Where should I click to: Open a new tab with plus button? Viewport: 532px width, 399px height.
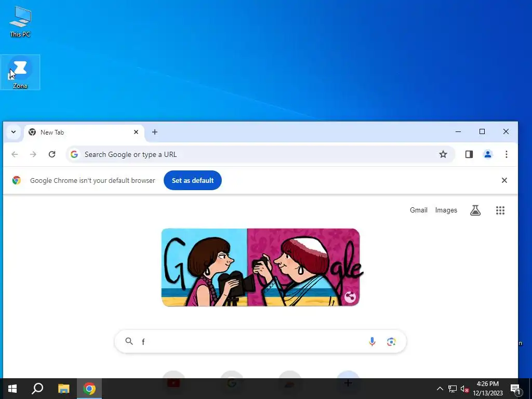coord(155,132)
